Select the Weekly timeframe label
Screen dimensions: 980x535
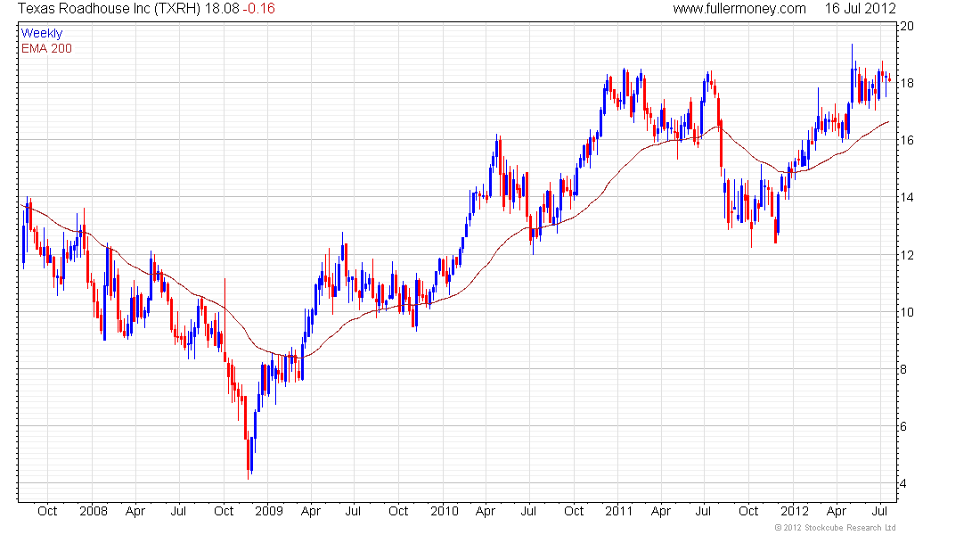[42, 33]
